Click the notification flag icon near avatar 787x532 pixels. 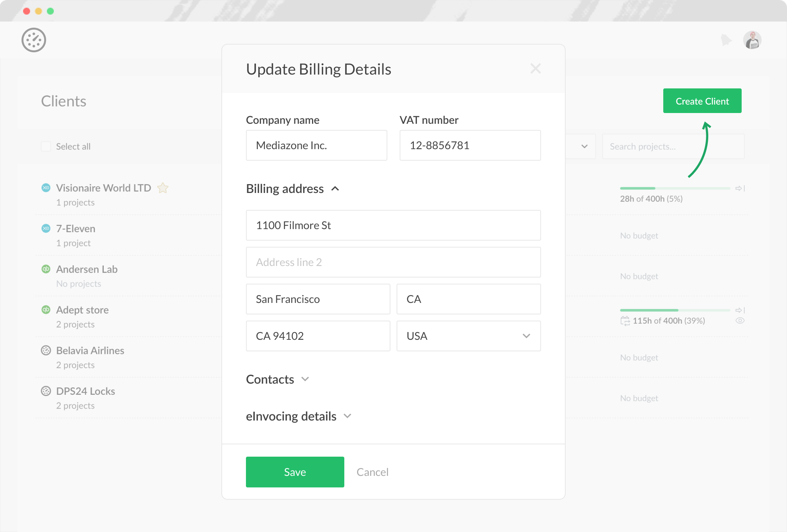pos(726,40)
